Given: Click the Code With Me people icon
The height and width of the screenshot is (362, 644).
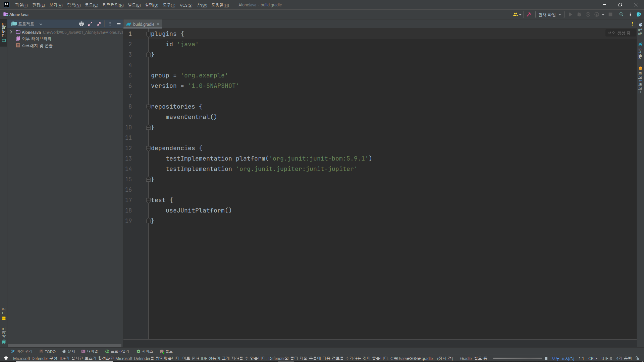Looking at the screenshot, I should tap(516, 14).
